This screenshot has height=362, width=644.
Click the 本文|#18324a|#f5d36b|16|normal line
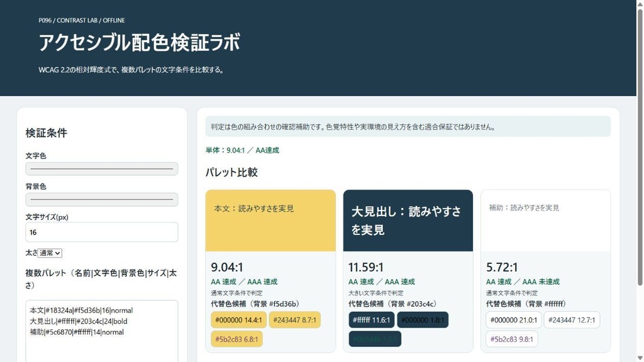click(81, 310)
